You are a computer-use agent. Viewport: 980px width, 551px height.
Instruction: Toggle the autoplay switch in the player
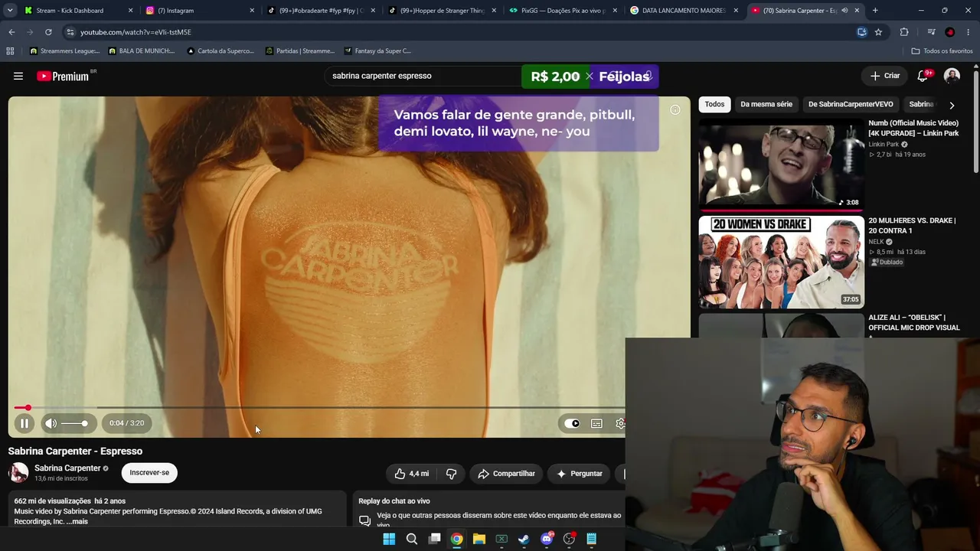click(x=572, y=423)
